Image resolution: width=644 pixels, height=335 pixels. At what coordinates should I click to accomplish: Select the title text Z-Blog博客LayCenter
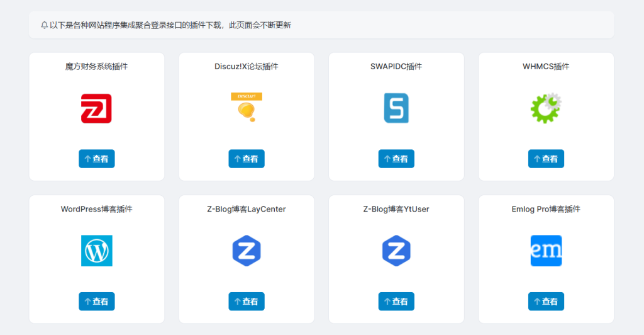coord(247,209)
